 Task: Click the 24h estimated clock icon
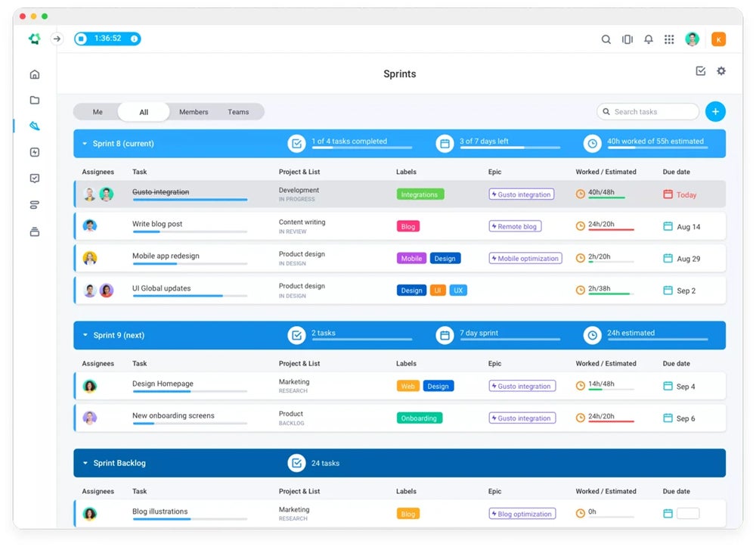click(592, 335)
